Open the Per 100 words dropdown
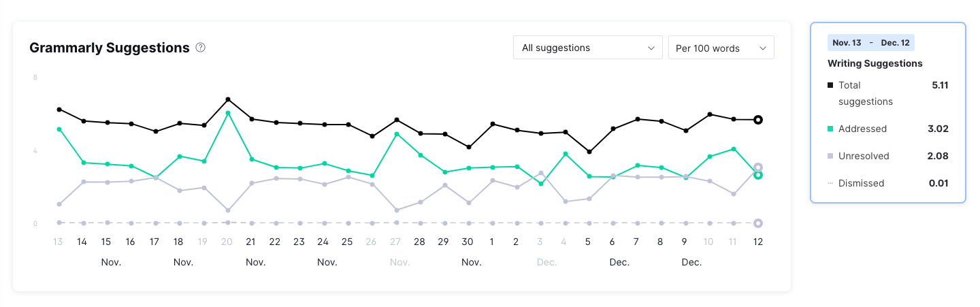Image resolution: width=980 pixels, height=307 pixels. tap(721, 48)
